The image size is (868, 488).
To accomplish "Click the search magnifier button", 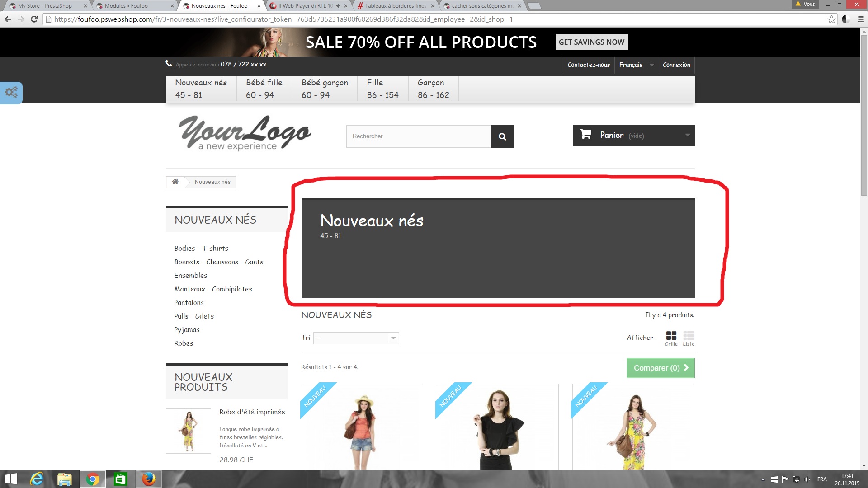I will 502,136.
